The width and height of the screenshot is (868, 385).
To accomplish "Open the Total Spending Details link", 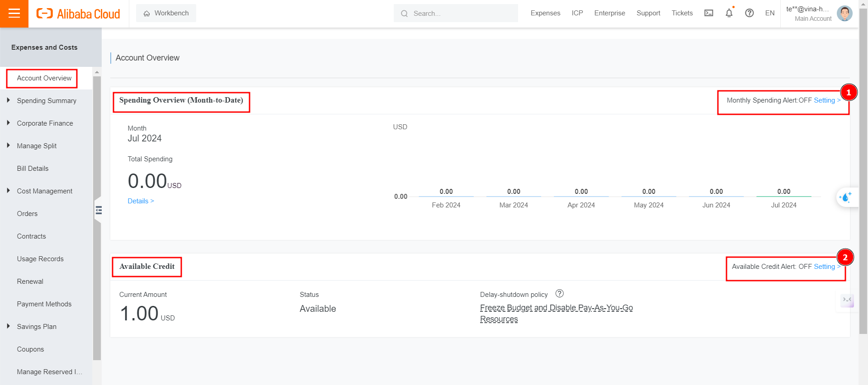I will point(141,201).
